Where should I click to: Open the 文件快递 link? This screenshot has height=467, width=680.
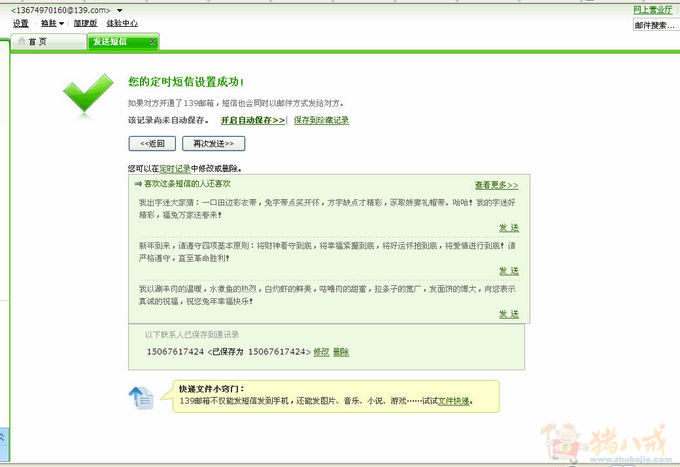point(454,401)
